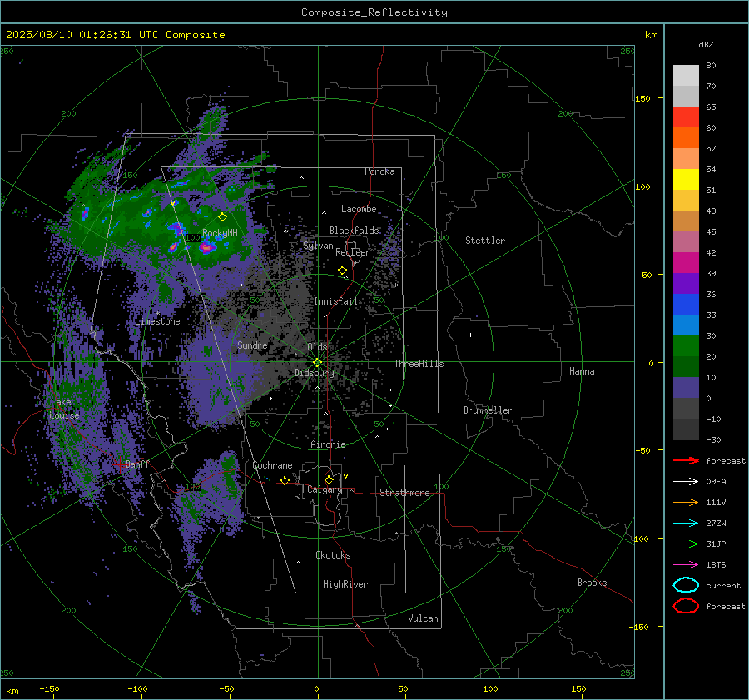Select the tan 48–45 dBZ swatch

(x=686, y=221)
